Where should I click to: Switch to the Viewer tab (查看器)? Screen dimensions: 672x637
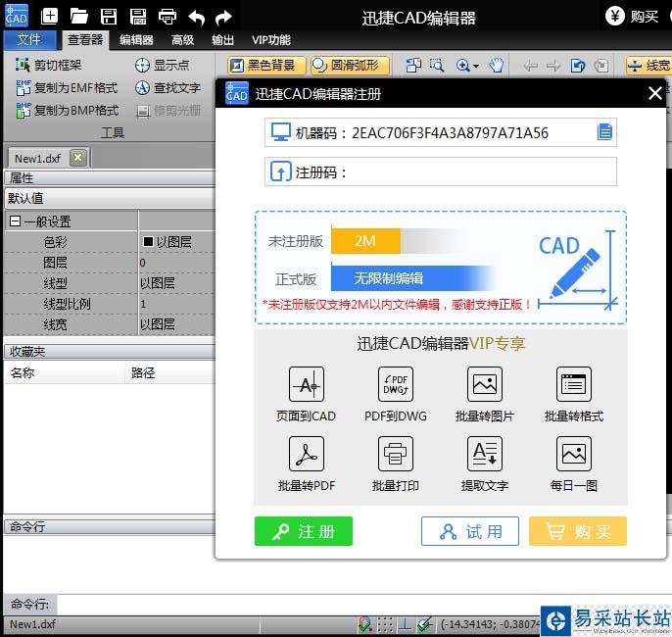(x=85, y=40)
